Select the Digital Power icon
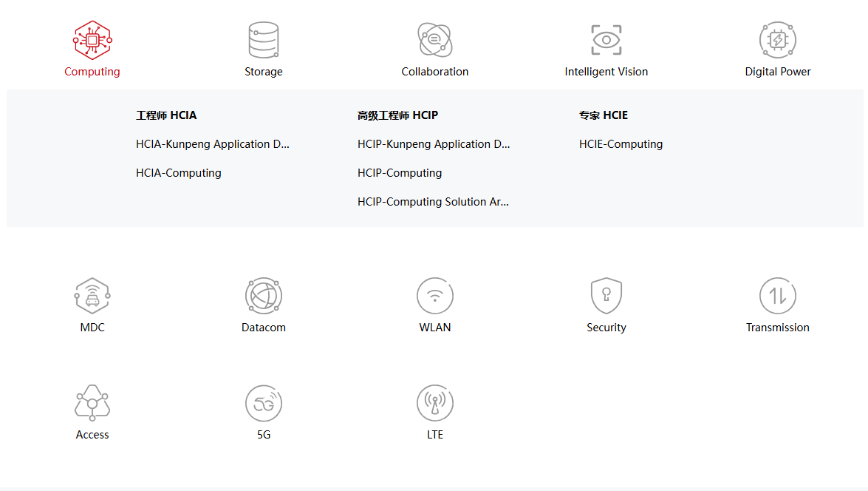Image resolution: width=868 pixels, height=491 pixels. [x=778, y=40]
